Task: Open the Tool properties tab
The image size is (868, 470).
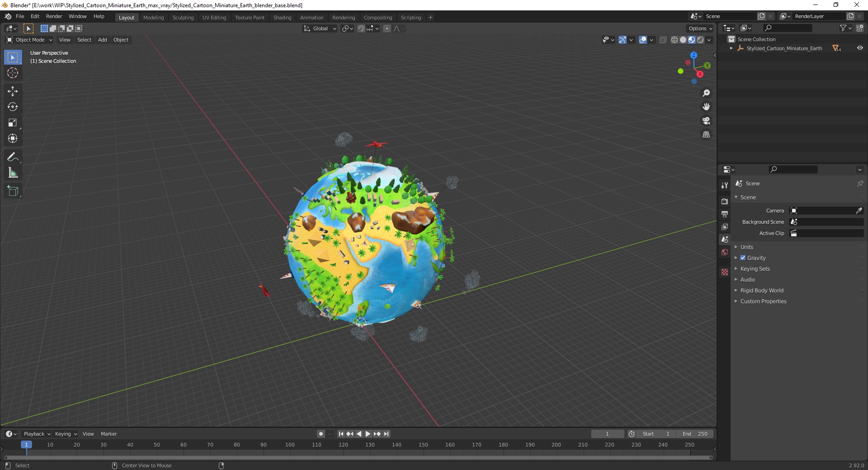Action: [x=725, y=185]
